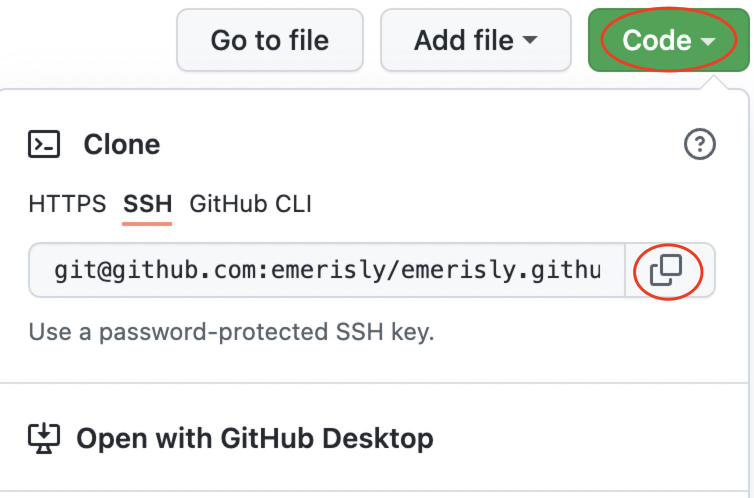Select the SSH clone tab
Screen dimensions: 754x498
pos(148,204)
